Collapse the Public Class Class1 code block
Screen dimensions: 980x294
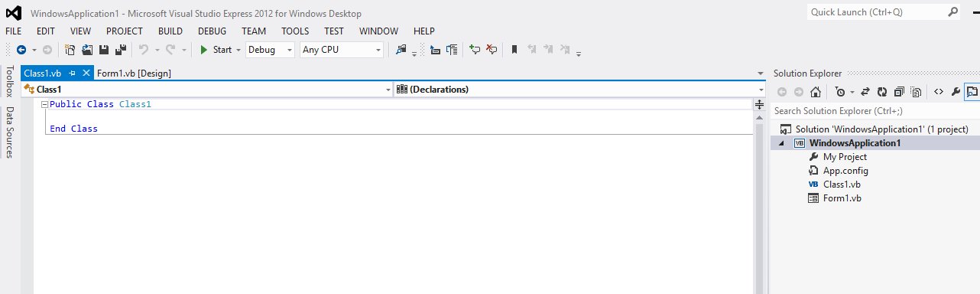pyautogui.click(x=44, y=104)
